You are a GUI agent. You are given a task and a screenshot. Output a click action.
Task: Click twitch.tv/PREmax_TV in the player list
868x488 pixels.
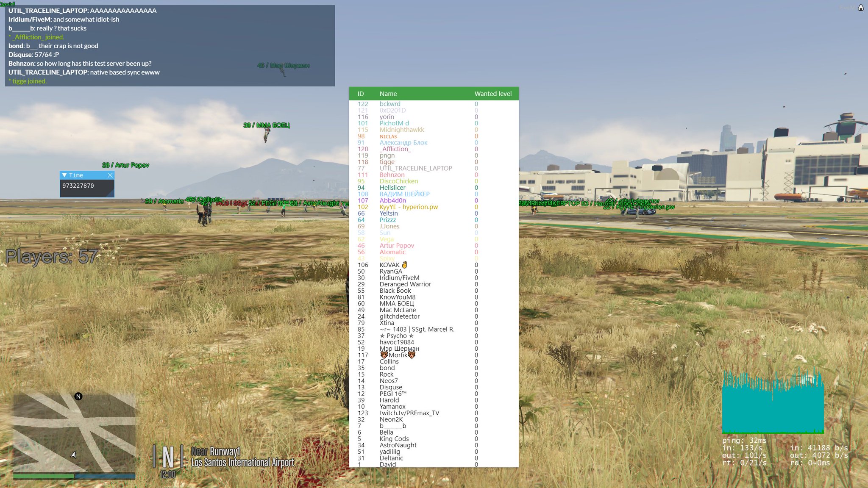coord(409,413)
